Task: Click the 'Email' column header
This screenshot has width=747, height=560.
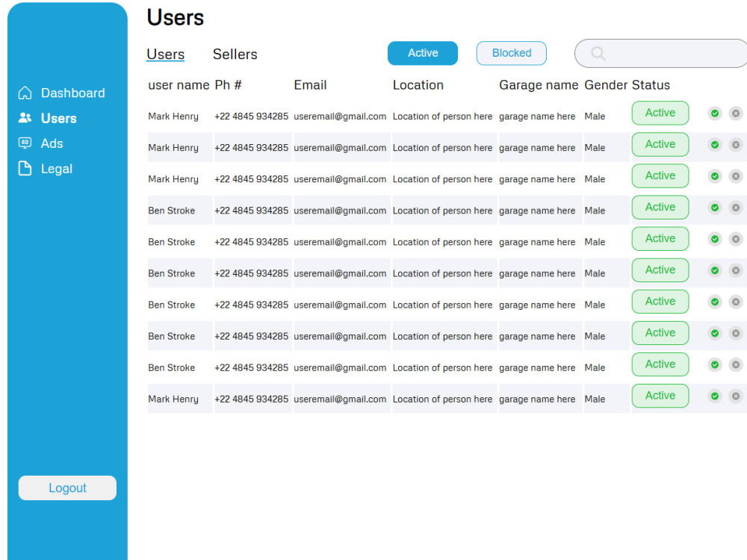Action: tap(310, 85)
